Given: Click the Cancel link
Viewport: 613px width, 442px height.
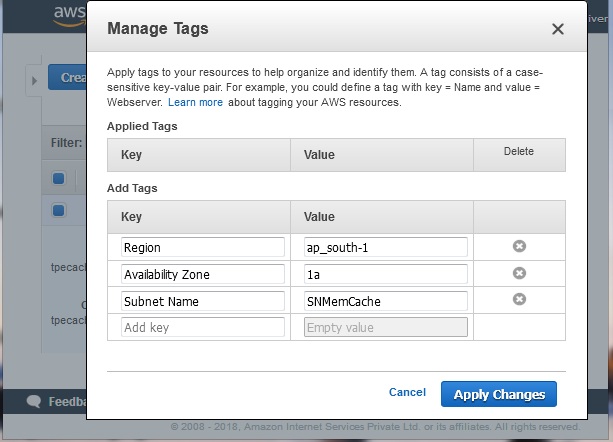Looking at the screenshot, I should 407,393.
